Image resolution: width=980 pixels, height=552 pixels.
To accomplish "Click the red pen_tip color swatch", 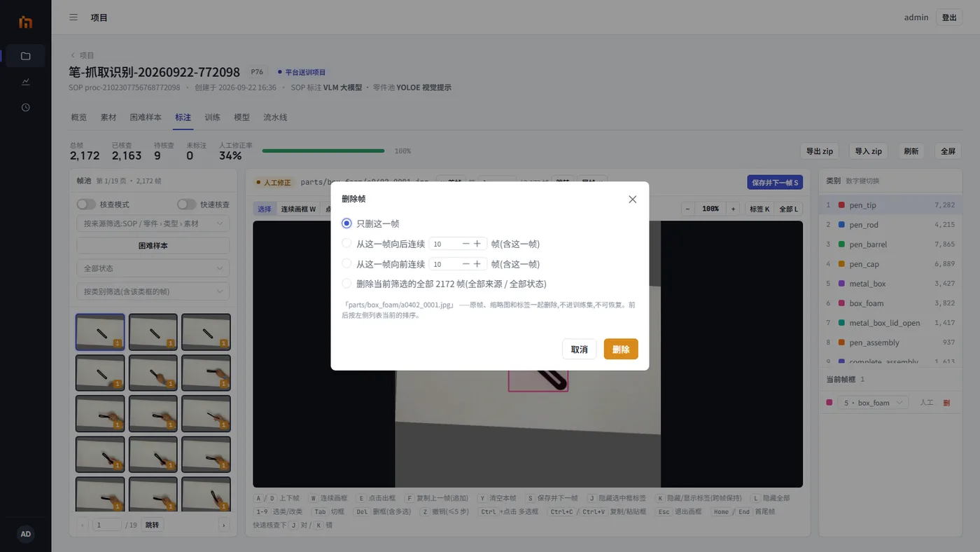I will tap(841, 205).
